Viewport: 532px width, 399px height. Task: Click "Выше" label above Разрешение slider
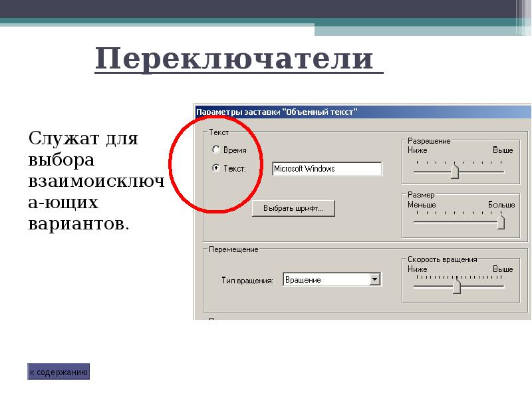tap(502, 150)
